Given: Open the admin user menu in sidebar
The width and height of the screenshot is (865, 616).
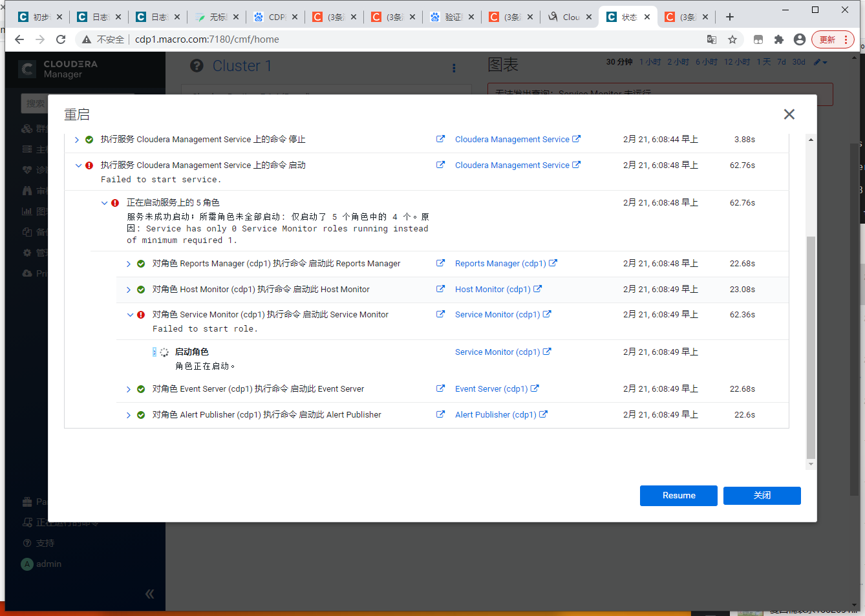Looking at the screenshot, I should tap(42, 564).
